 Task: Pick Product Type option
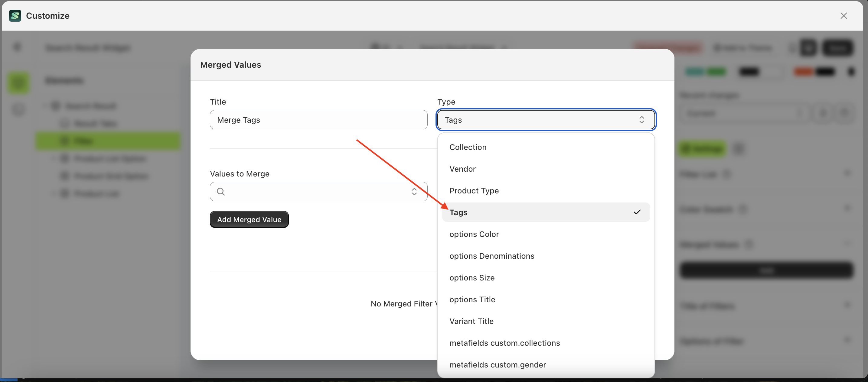pos(474,190)
